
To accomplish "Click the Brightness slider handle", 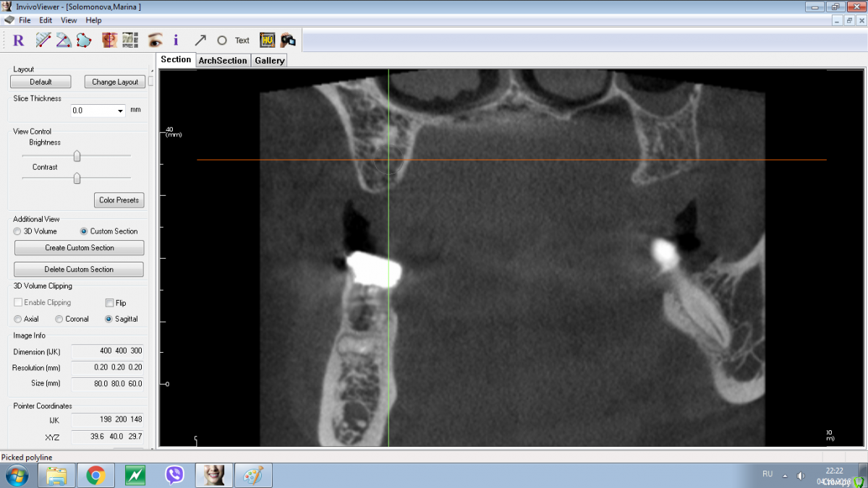I will click(x=77, y=156).
